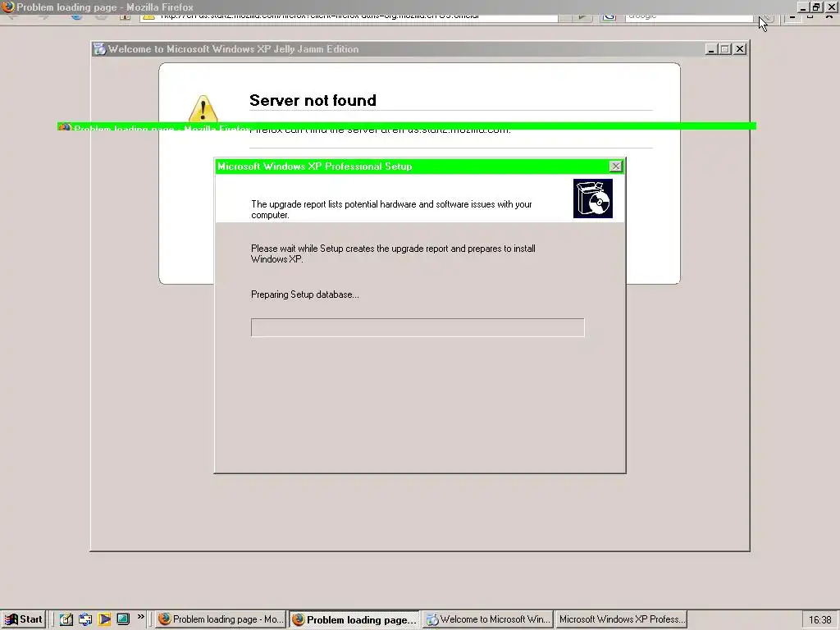Restore down the Mozilla Firefox window
The width and height of the screenshot is (840, 630).
[x=816, y=7]
